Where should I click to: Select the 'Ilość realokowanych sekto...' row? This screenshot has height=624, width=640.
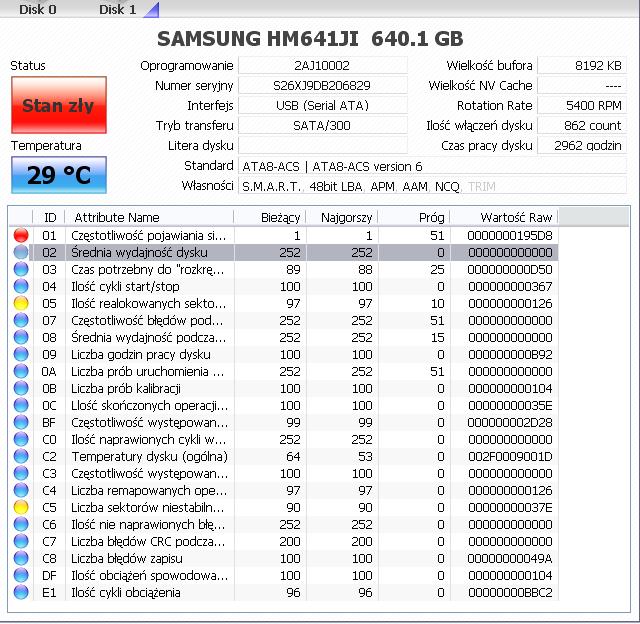click(x=284, y=303)
